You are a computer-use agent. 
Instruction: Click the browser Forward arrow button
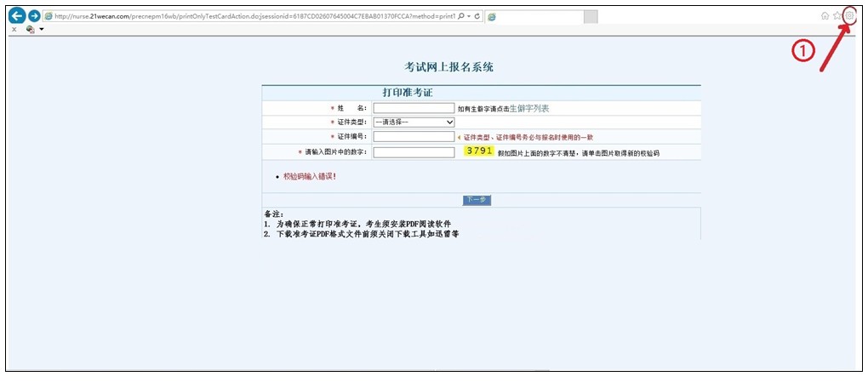(x=34, y=16)
